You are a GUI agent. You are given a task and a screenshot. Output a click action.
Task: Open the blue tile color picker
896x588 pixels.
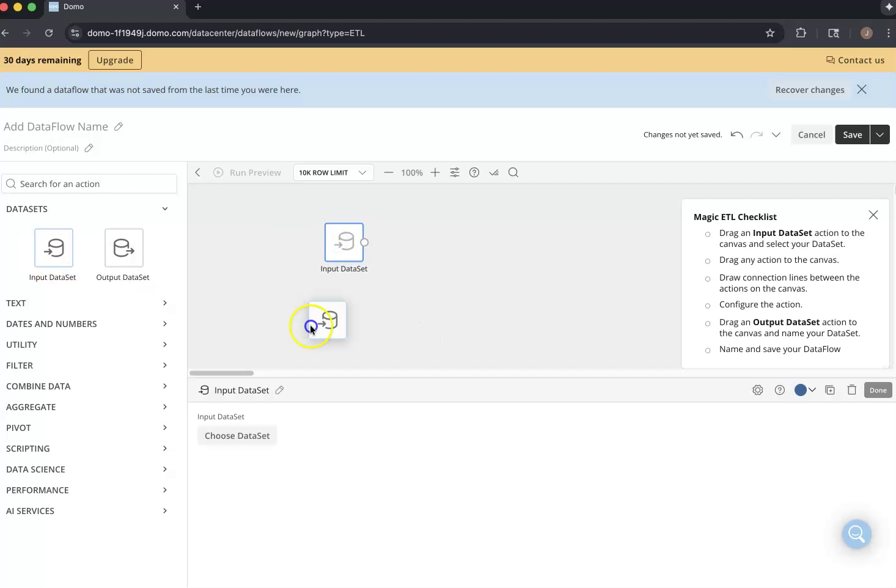point(805,390)
